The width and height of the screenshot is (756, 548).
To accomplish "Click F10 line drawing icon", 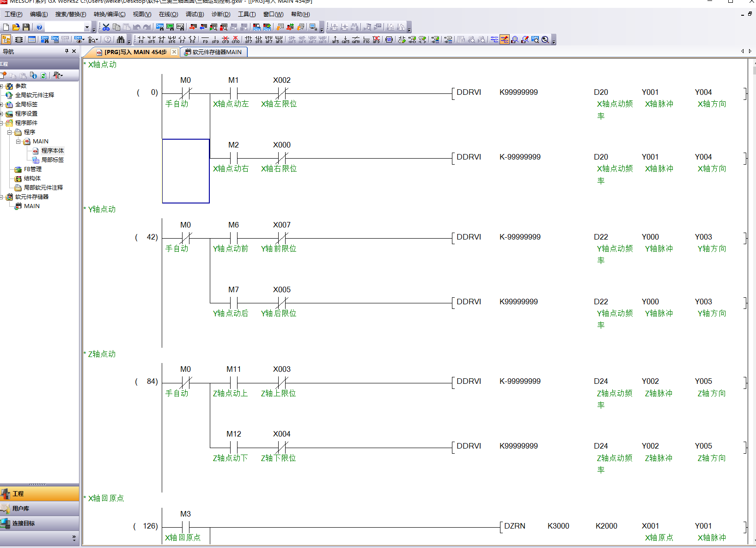I will [366, 40].
